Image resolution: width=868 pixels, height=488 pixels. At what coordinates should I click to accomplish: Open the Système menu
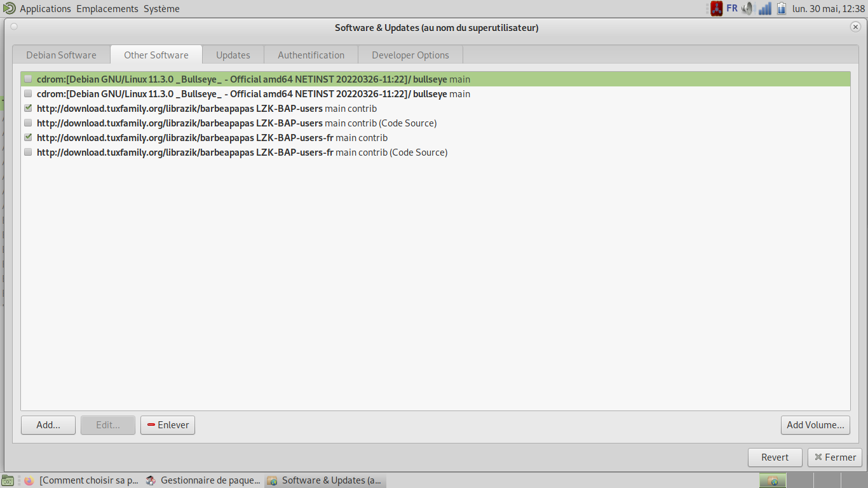tap(161, 9)
